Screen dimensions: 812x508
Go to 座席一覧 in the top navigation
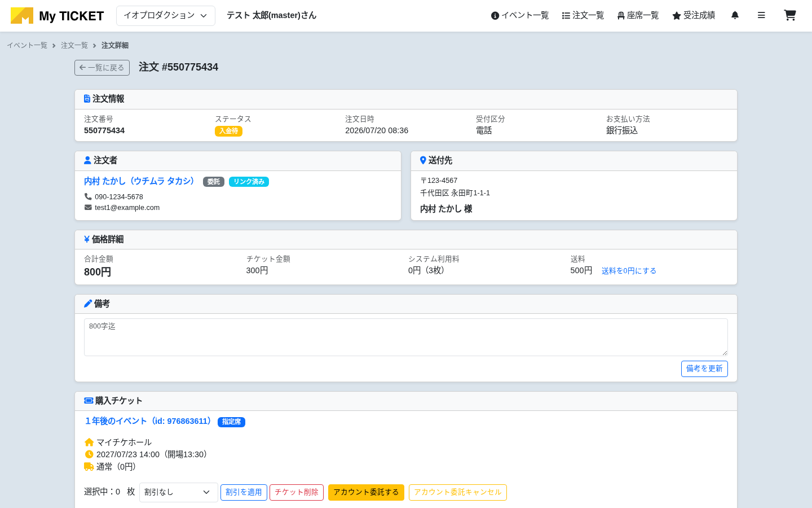(638, 15)
